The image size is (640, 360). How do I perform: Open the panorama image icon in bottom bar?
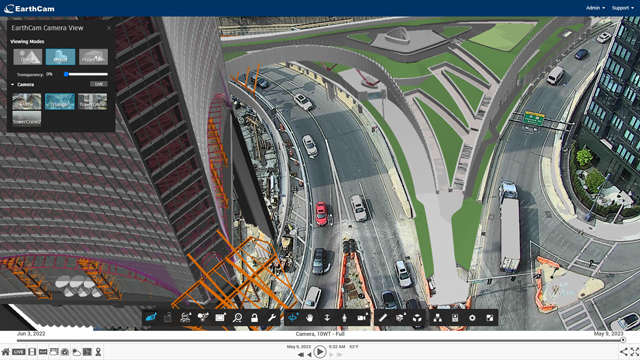tap(43, 352)
